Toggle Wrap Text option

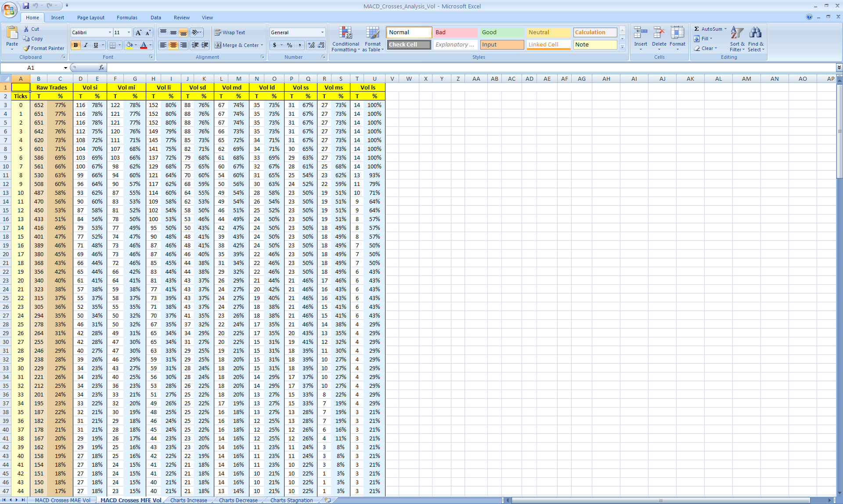[230, 32]
